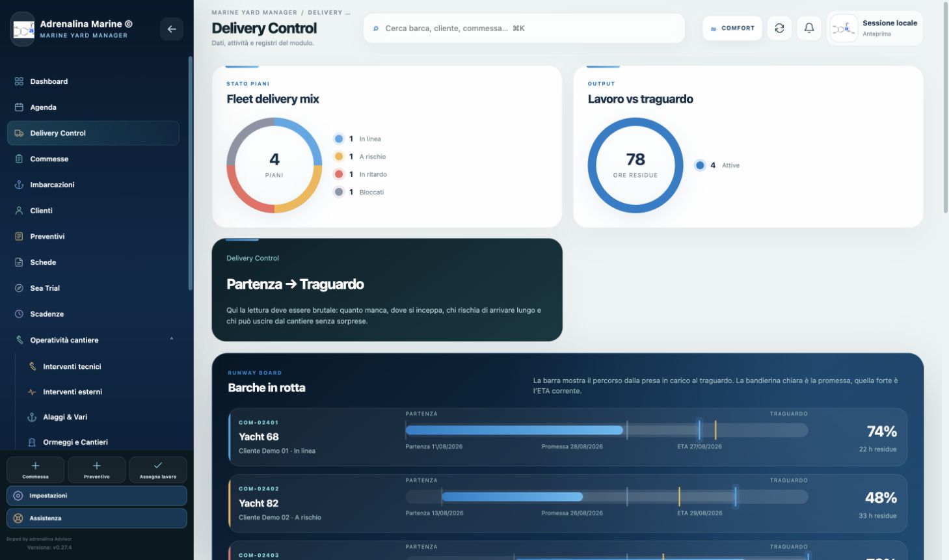Click the Sea Trial compass icon

click(19, 288)
